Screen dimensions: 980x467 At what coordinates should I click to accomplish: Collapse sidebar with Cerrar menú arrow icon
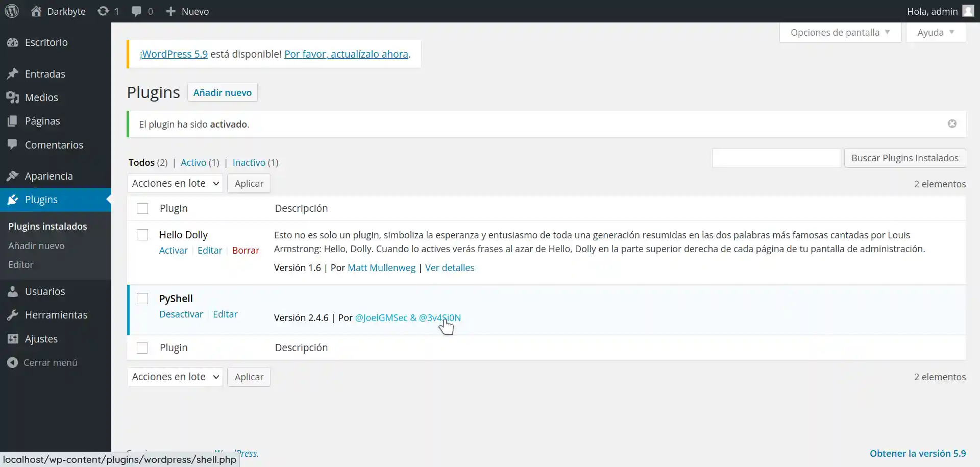(13, 362)
